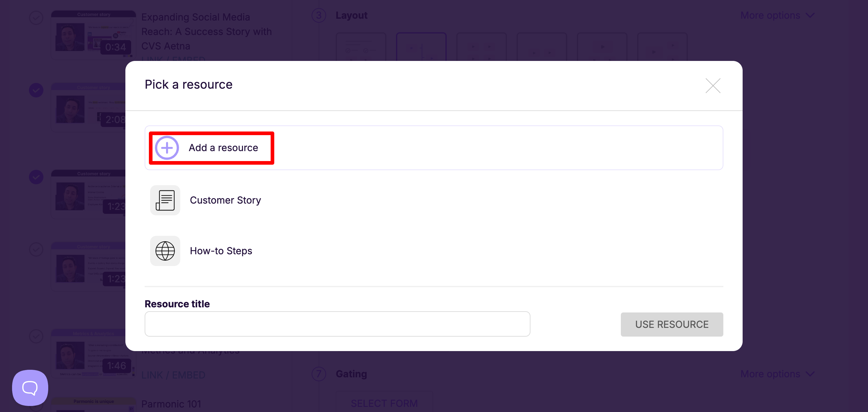Open the 2:08 Customer story thumbnail
Image resolution: width=868 pixels, height=412 pixels.
coord(88,108)
